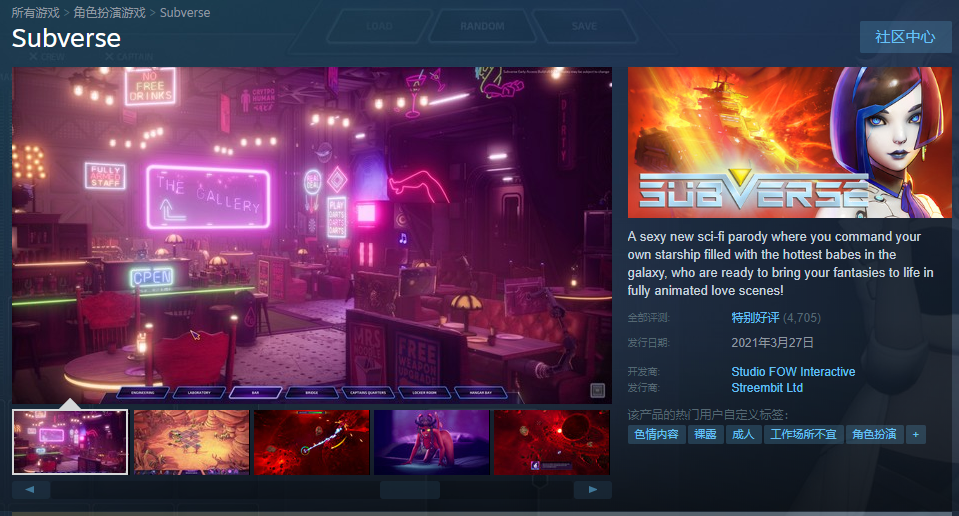The width and height of the screenshot is (959, 516).
Task: Open 角色扮演游戏 breadcrumb link
Action: click(x=109, y=12)
